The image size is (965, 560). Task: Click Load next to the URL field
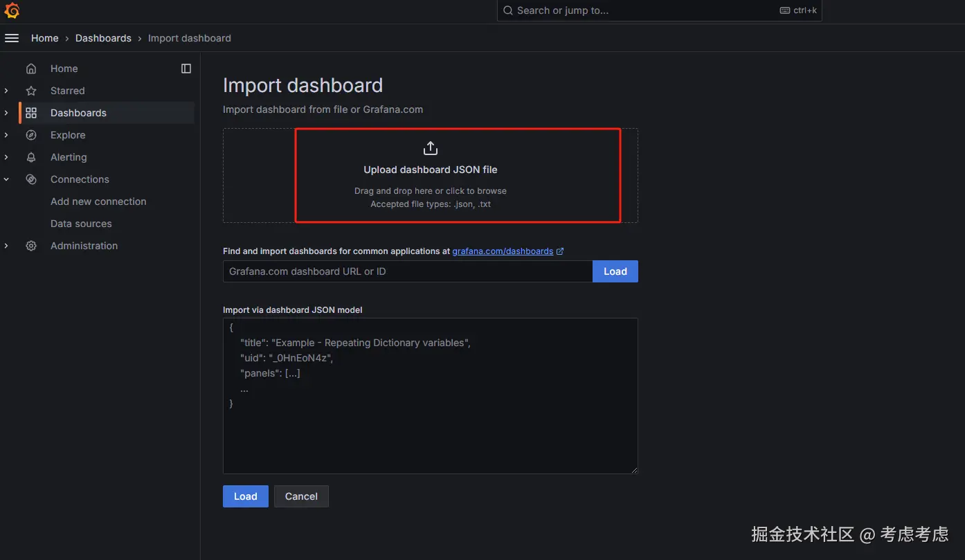click(x=615, y=271)
